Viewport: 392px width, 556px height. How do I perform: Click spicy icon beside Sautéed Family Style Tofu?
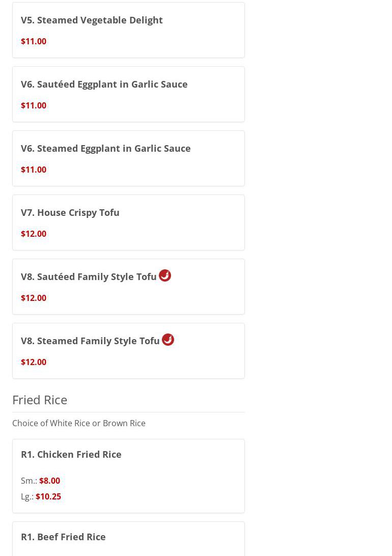(x=165, y=275)
